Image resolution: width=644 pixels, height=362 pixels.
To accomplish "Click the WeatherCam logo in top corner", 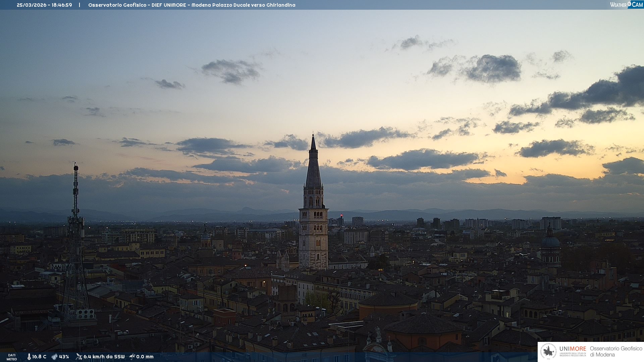I will click(626, 4).
